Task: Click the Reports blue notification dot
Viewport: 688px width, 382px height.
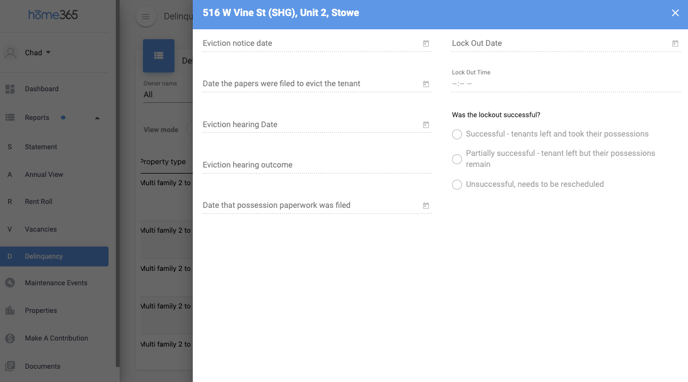Action: pos(63,118)
